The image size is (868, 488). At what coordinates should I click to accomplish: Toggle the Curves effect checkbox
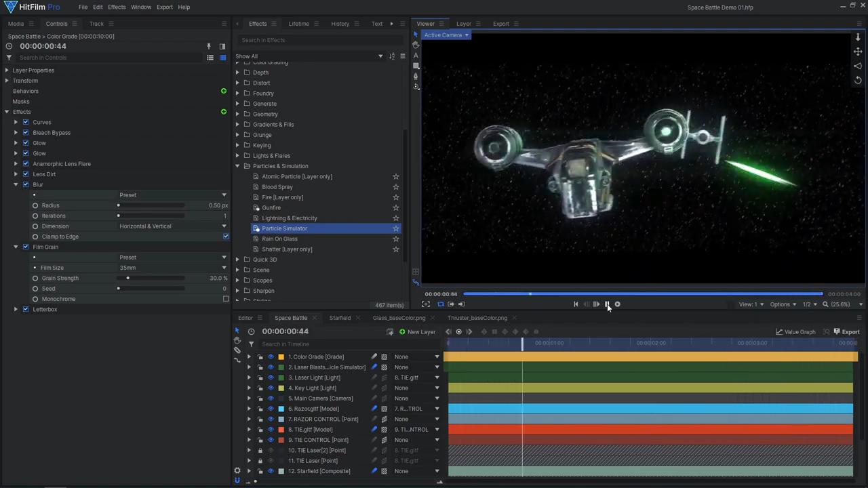(x=26, y=122)
